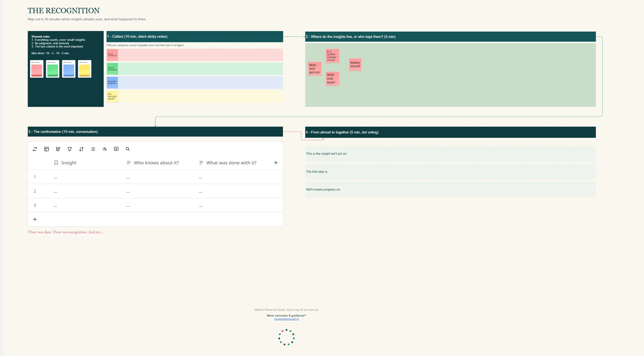
Task: Click 'We'll review progress on:' field
Action: click(450, 190)
